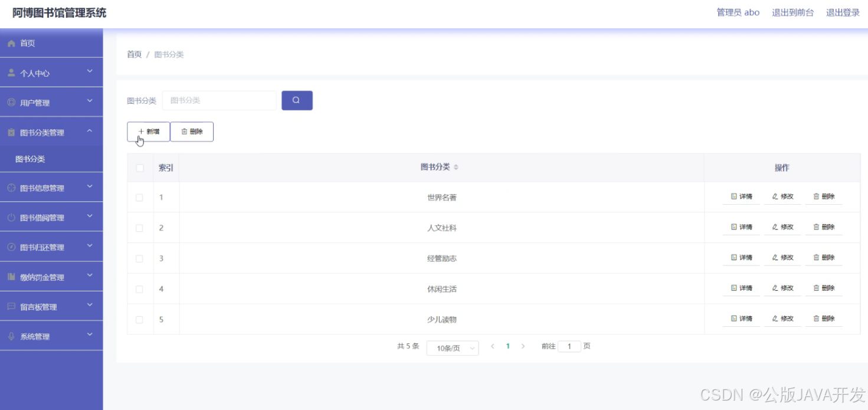Click 首页 in the breadcrumb
The height and width of the screenshot is (410, 868).
135,54
